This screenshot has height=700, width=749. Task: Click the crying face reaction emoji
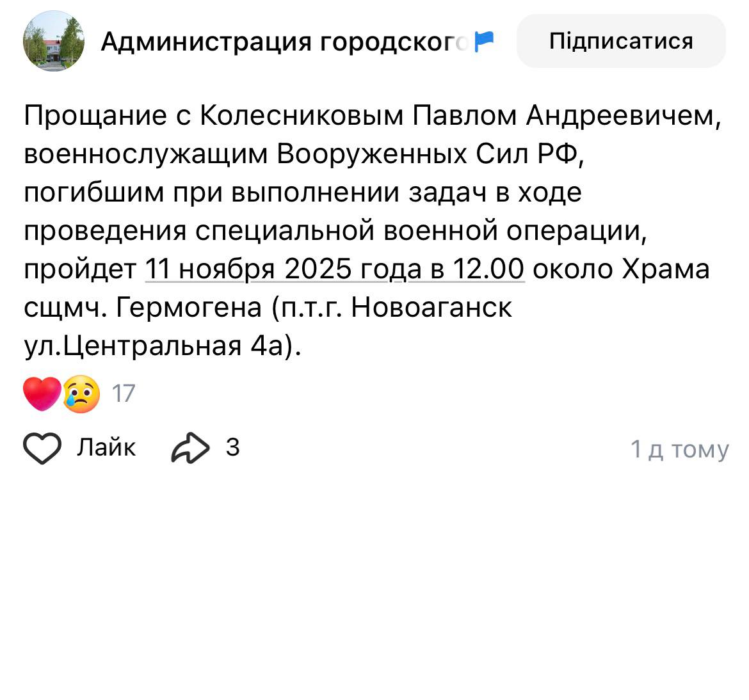click(81, 394)
